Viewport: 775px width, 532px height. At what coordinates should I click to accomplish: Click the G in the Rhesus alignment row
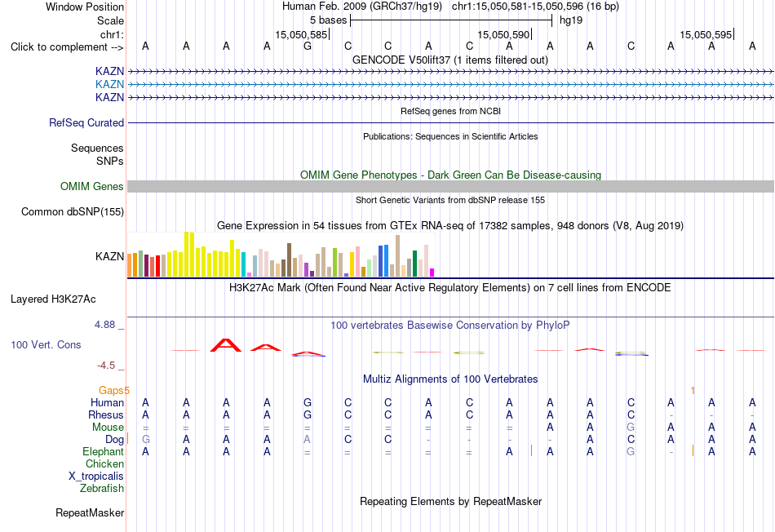308,415
